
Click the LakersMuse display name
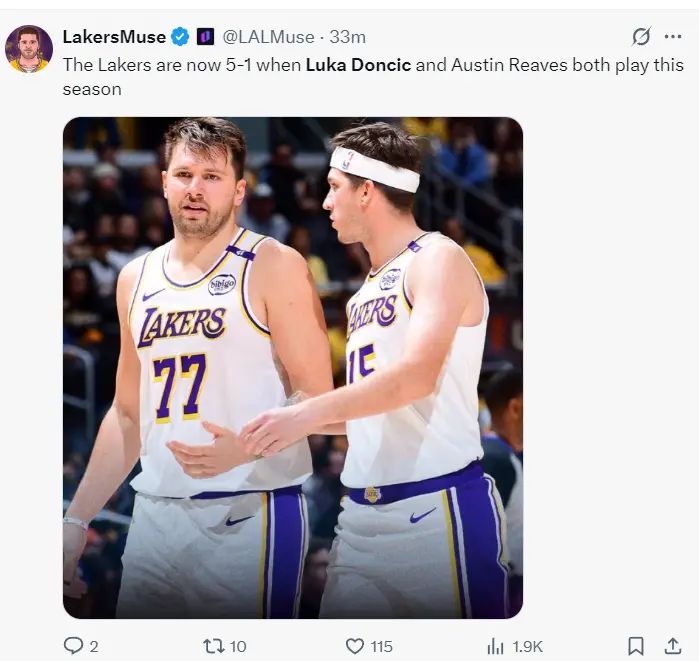pos(115,37)
